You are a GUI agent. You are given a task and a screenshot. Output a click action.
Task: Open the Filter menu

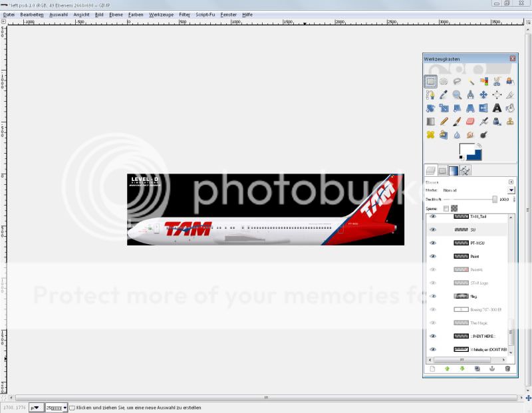click(x=184, y=14)
